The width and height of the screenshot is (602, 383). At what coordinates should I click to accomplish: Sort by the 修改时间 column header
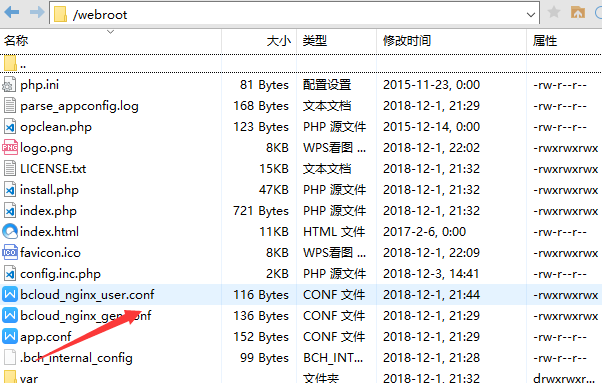click(407, 40)
